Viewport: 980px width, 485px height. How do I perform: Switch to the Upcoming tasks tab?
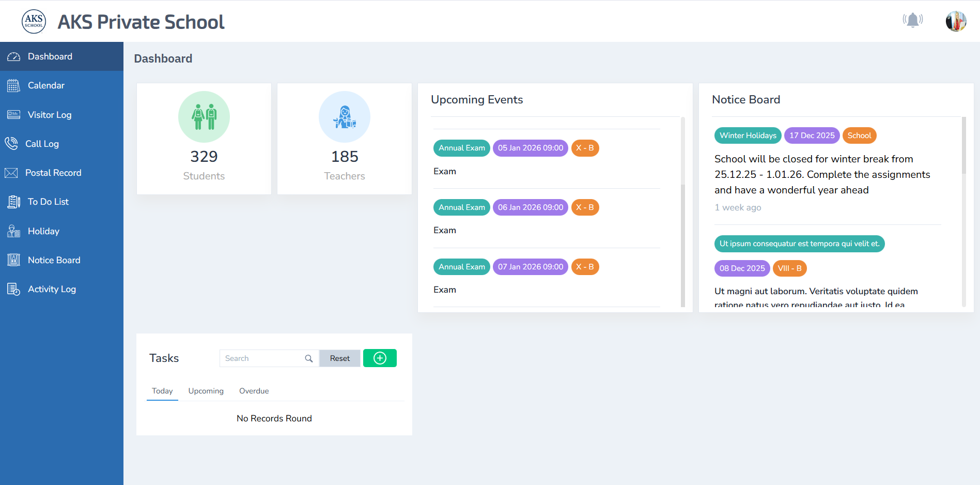tap(206, 391)
